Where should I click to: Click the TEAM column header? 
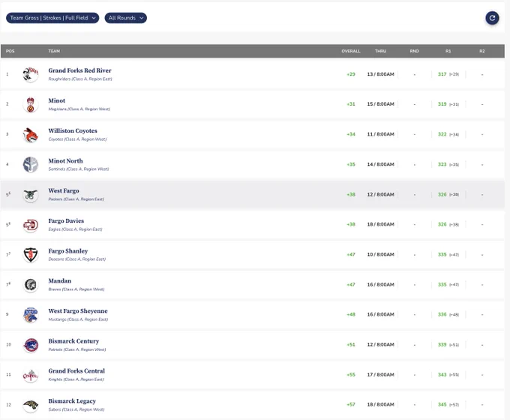click(54, 52)
